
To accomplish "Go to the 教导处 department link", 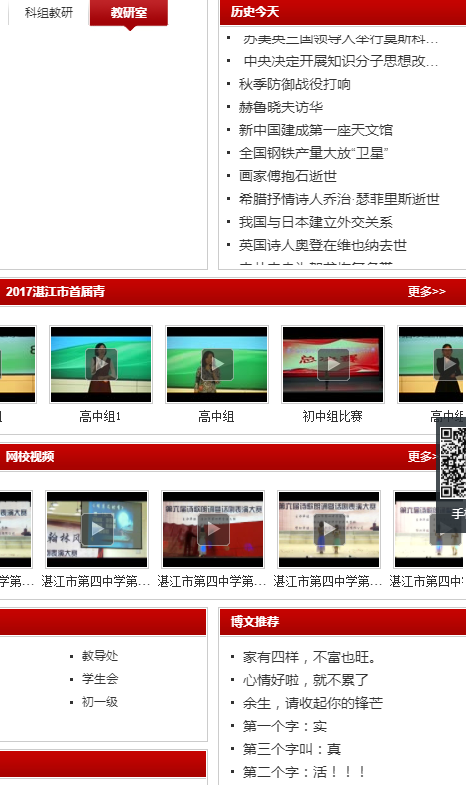I will pyautogui.click(x=100, y=656).
